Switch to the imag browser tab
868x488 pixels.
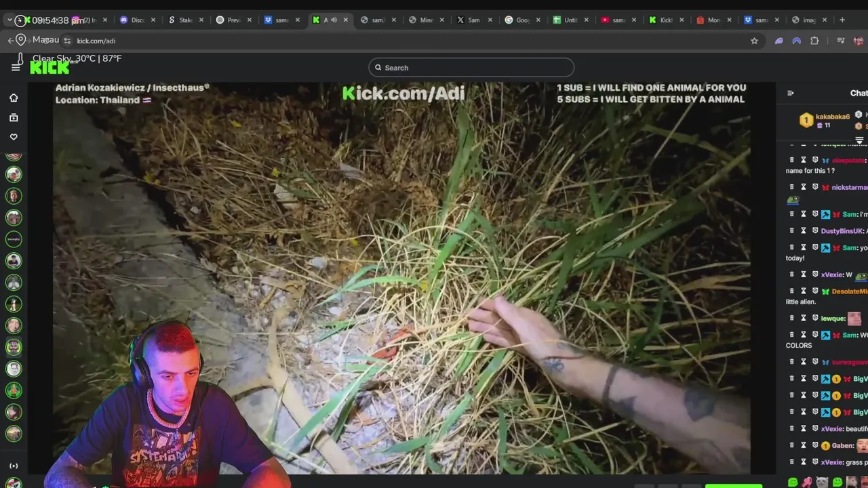click(x=809, y=20)
